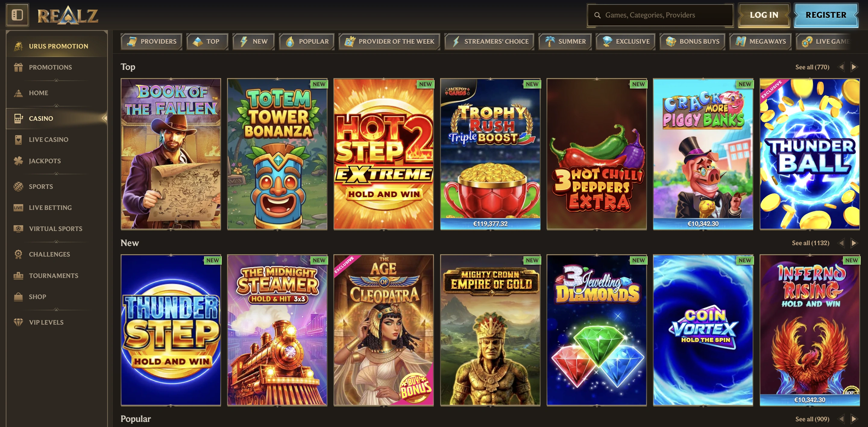Screen dimensions: 868x427
Task: Click the LOG IN button
Action: click(764, 15)
